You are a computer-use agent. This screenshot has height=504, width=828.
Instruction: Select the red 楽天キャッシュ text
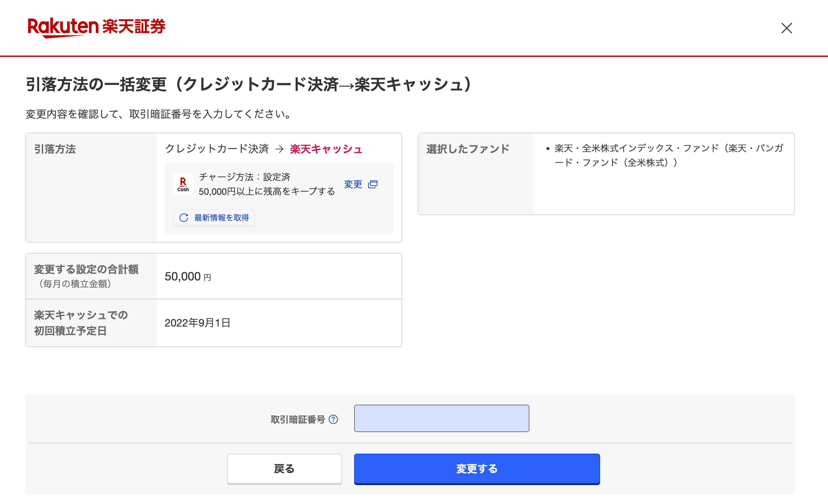(326, 149)
